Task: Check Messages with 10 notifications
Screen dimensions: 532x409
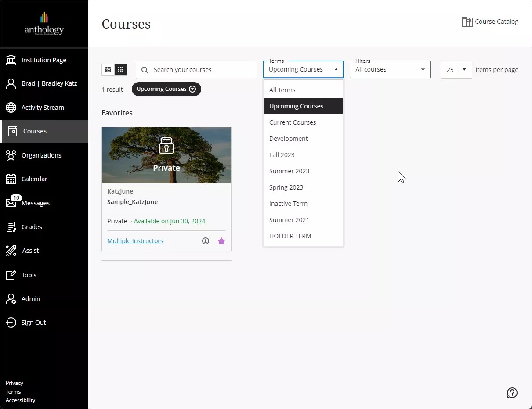Action: [35, 203]
